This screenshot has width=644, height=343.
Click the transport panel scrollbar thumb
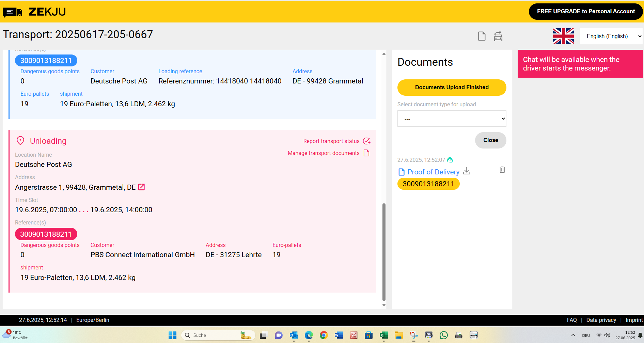click(x=384, y=252)
